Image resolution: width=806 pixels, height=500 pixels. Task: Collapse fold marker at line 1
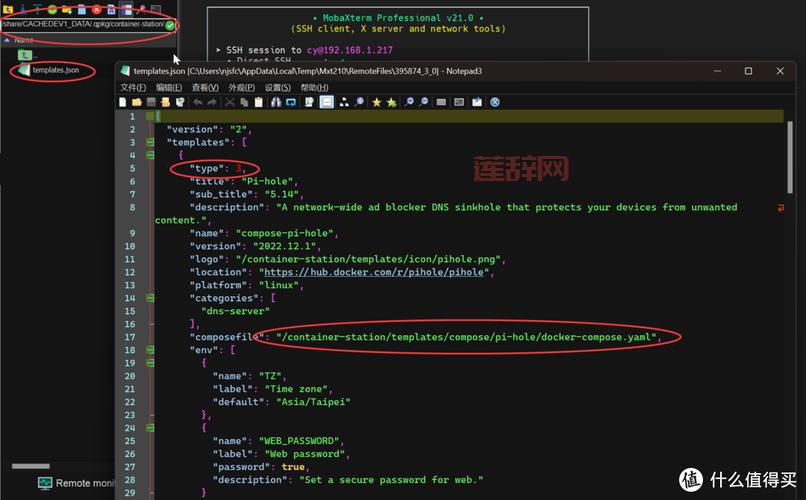coord(150,116)
